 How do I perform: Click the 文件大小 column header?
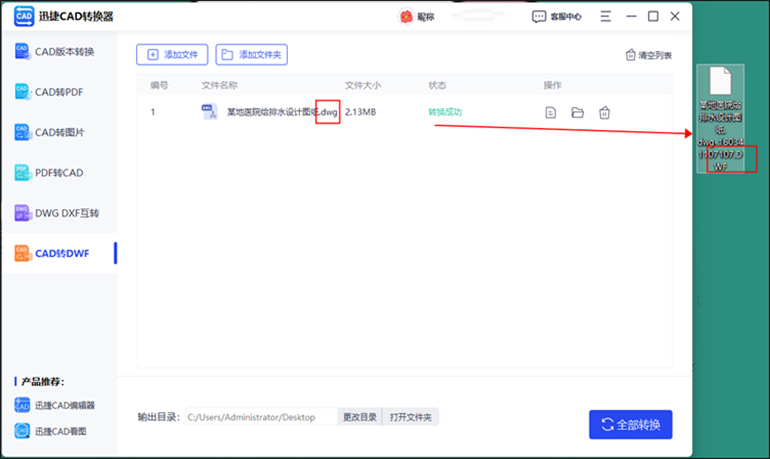coord(362,85)
